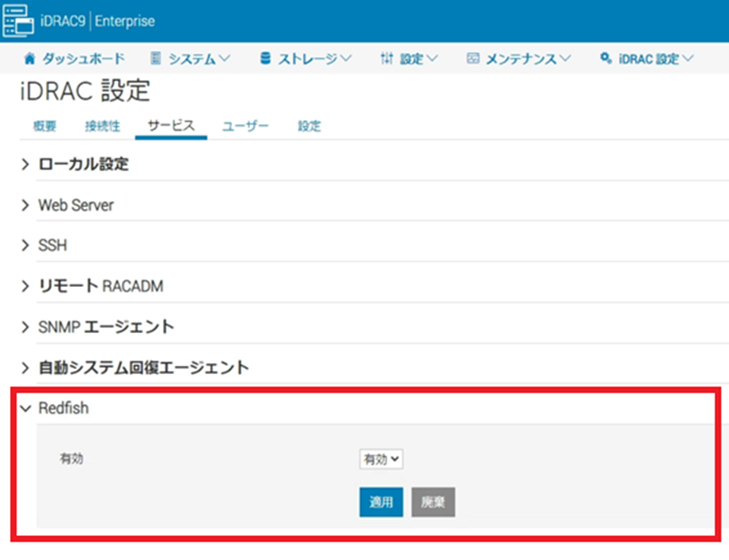
Task: Click the 設定 sliders icon
Action: point(386,58)
